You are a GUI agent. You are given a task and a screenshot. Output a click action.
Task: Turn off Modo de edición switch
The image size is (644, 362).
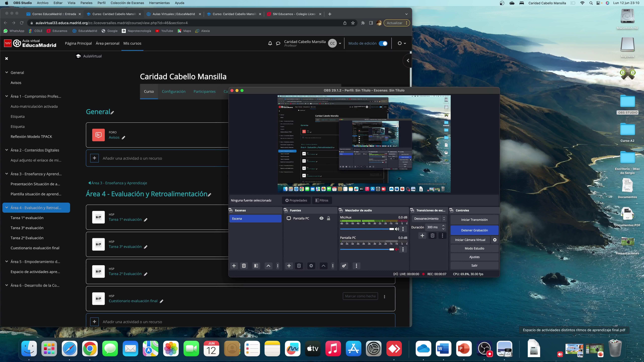tap(383, 43)
